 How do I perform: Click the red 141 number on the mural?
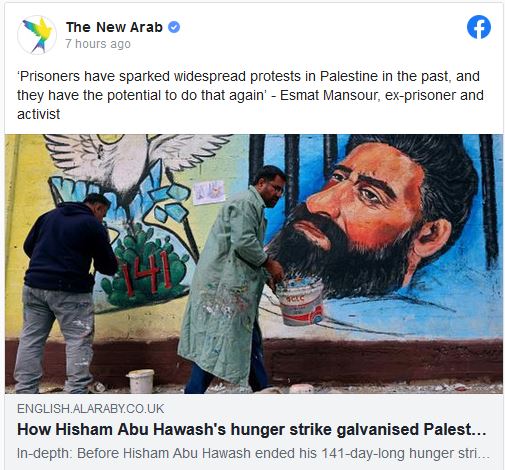(146, 274)
